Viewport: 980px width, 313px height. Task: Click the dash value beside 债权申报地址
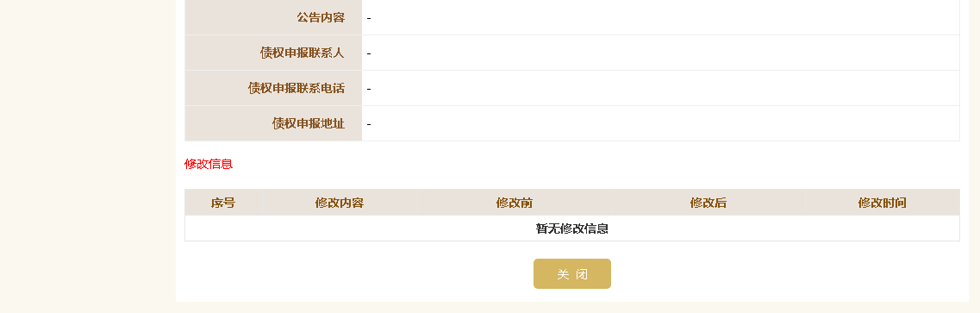pos(369,124)
